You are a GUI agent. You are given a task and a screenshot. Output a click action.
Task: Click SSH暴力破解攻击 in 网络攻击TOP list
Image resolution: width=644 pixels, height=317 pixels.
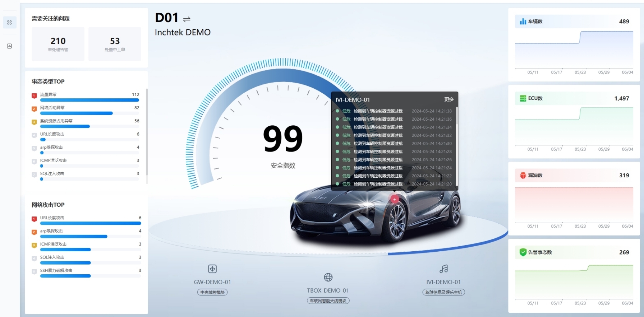pyautogui.click(x=56, y=270)
